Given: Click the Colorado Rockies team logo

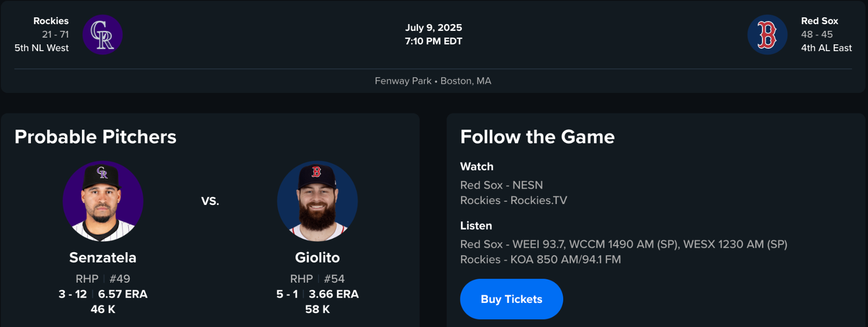Looking at the screenshot, I should tap(102, 35).
